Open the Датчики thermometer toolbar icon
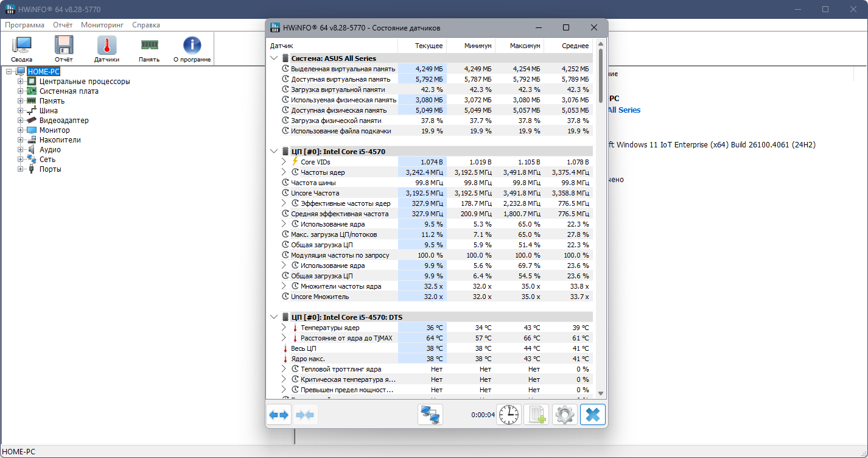 point(107,49)
